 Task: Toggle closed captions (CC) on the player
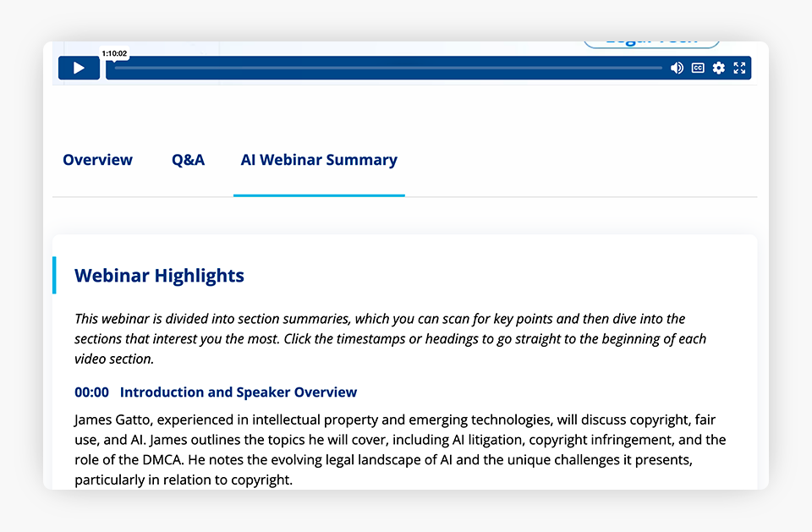click(698, 69)
